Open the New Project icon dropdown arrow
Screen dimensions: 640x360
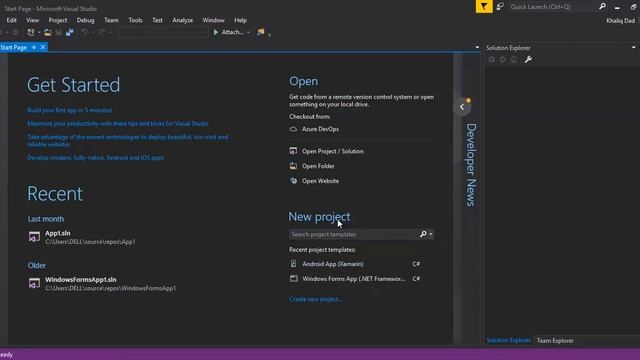[39, 32]
